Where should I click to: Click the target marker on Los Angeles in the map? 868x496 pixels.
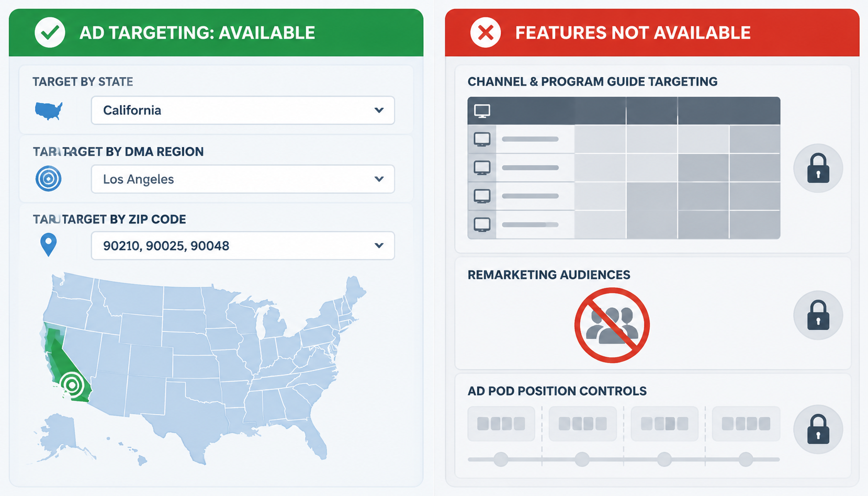click(x=72, y=385)
